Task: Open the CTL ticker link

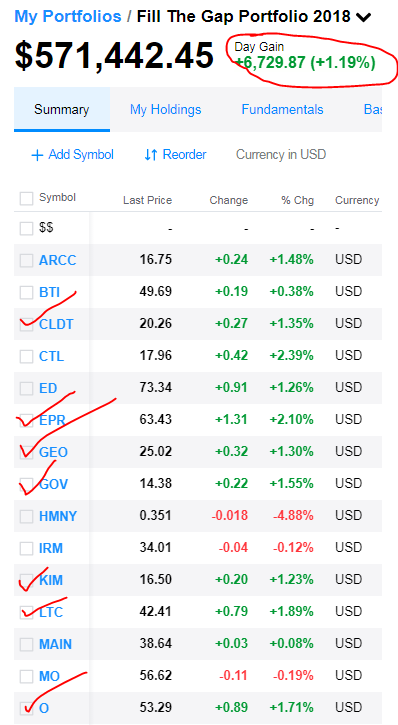Action: pyautogui.click(x=51, y=356)
